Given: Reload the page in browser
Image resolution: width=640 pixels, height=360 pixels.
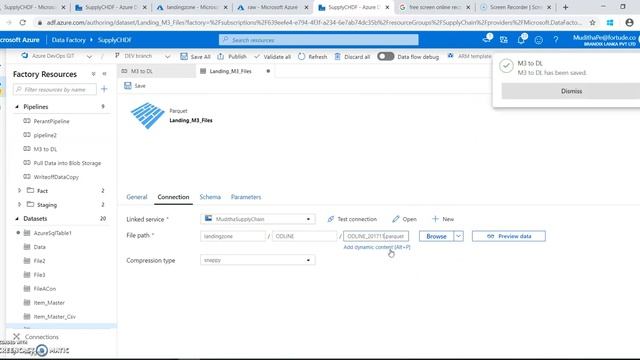Looking at the screenshot, I should (23, 23).
